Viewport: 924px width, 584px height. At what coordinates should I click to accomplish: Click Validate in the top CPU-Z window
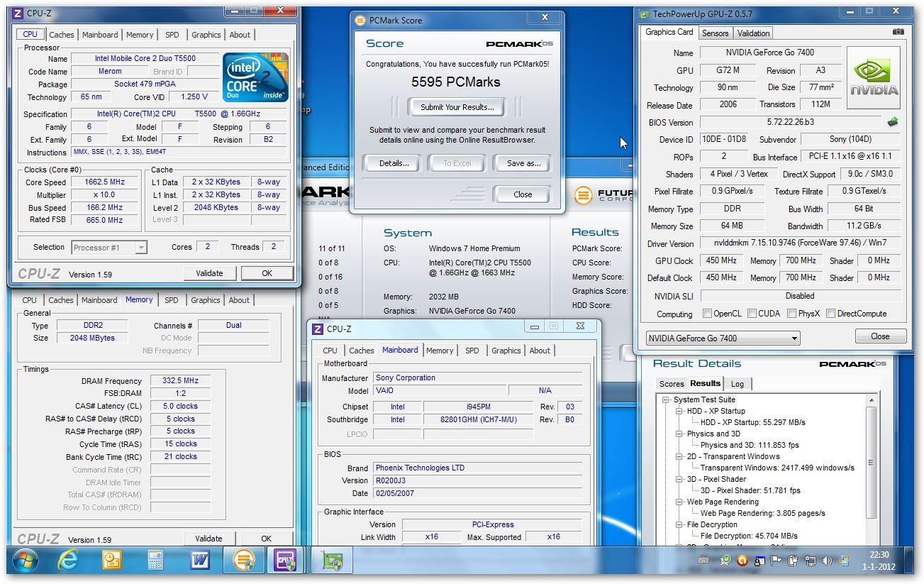(209, 273)
